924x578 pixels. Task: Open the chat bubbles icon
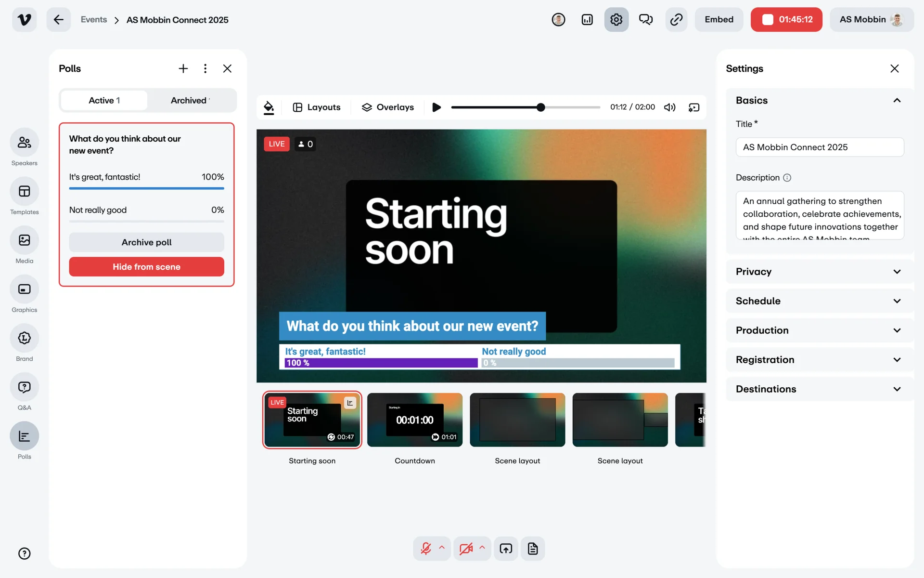coord(645,20)
